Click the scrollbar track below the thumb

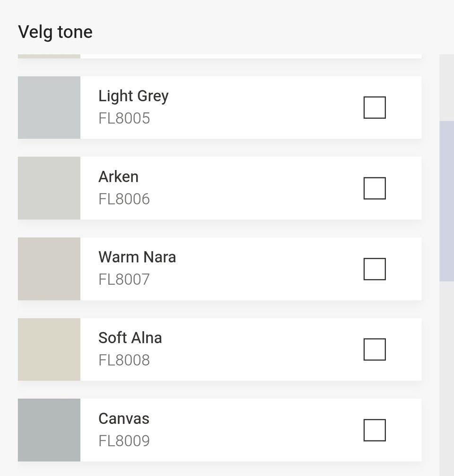(x=446, y=379)
